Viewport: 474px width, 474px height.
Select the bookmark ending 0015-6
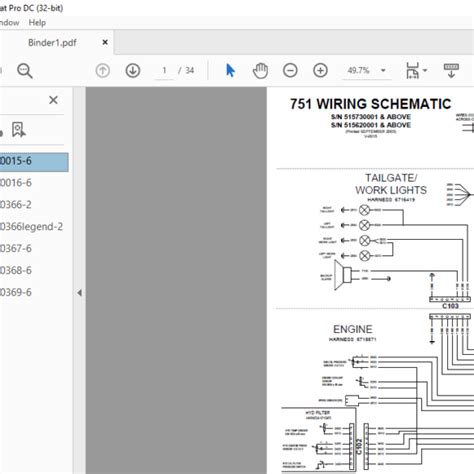pyautogui.click(x=34, y=162)
